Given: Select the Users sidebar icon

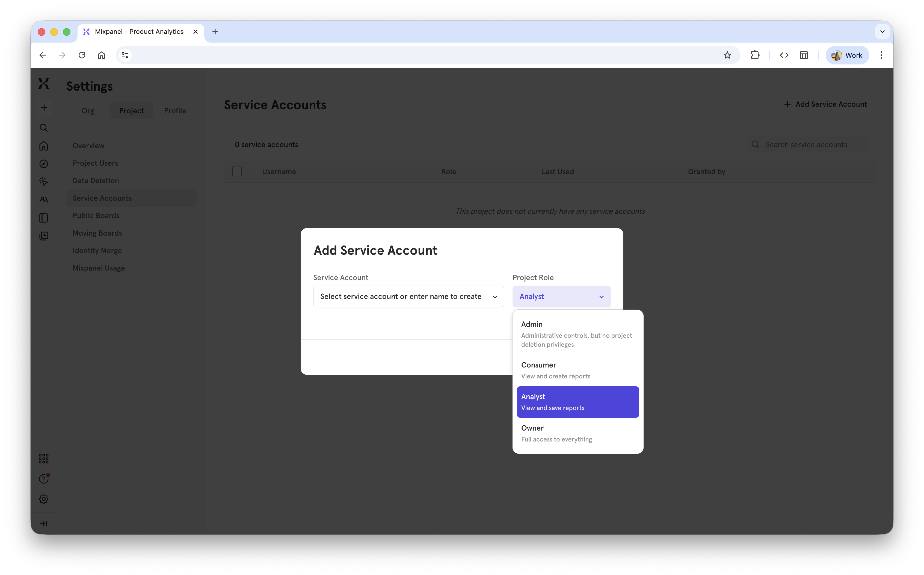Looking at the screenshot, I should pos(44,200).
